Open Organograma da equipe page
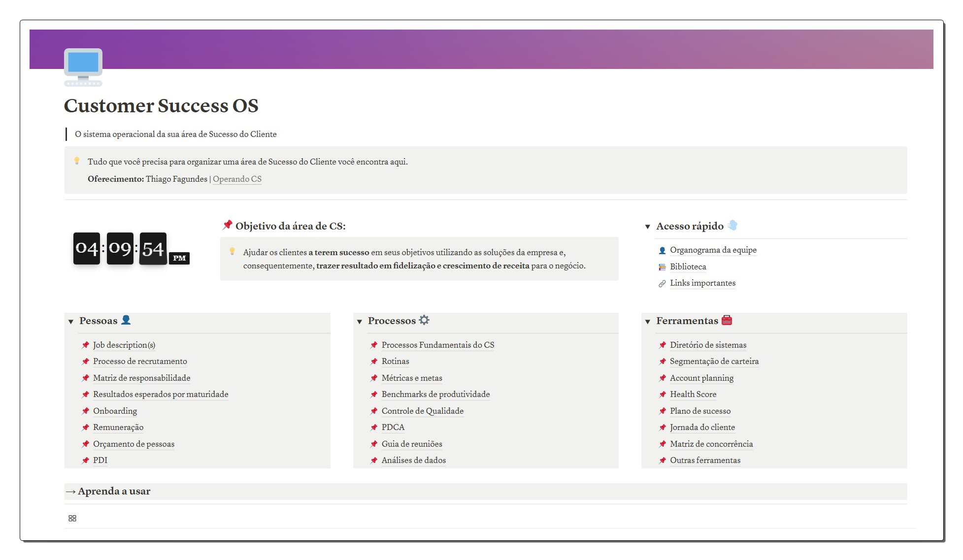 pyautogui.click(x=713, y=250)
